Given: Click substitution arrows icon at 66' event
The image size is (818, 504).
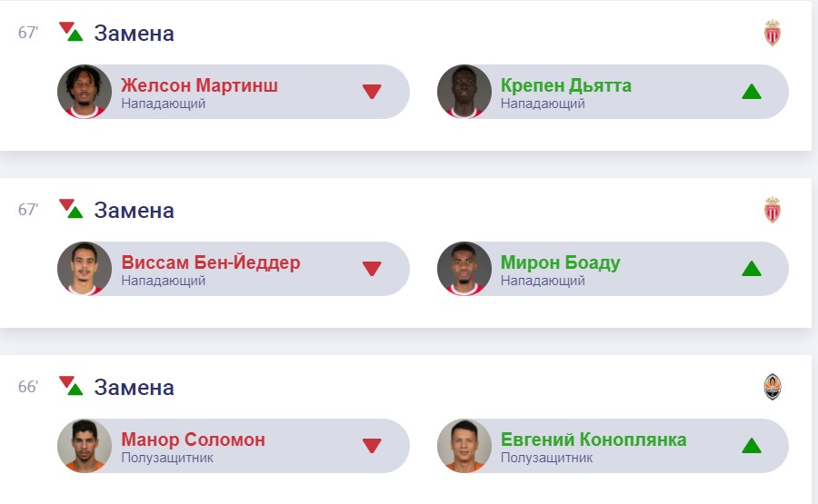Looking at the screenshot, I should point(71,386).
